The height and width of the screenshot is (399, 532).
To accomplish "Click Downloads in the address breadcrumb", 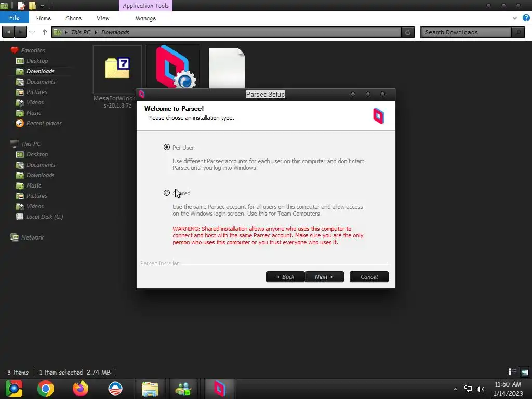I will 115,32.
